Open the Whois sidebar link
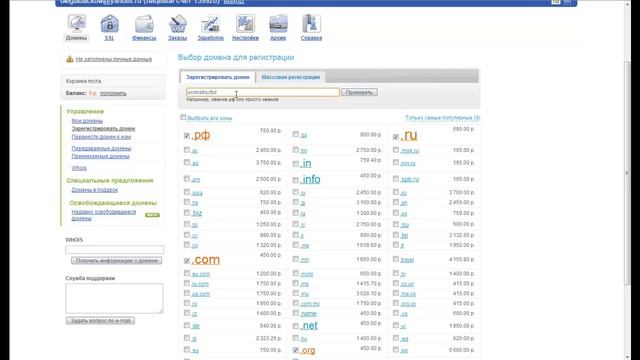 pos(79,168)
